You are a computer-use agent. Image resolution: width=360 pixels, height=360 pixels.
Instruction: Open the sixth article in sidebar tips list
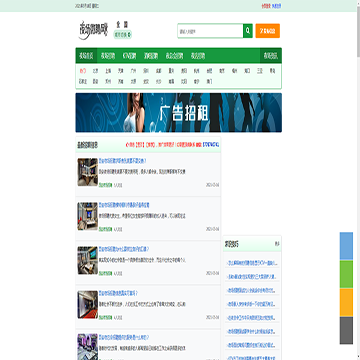(x=252, y=331)
